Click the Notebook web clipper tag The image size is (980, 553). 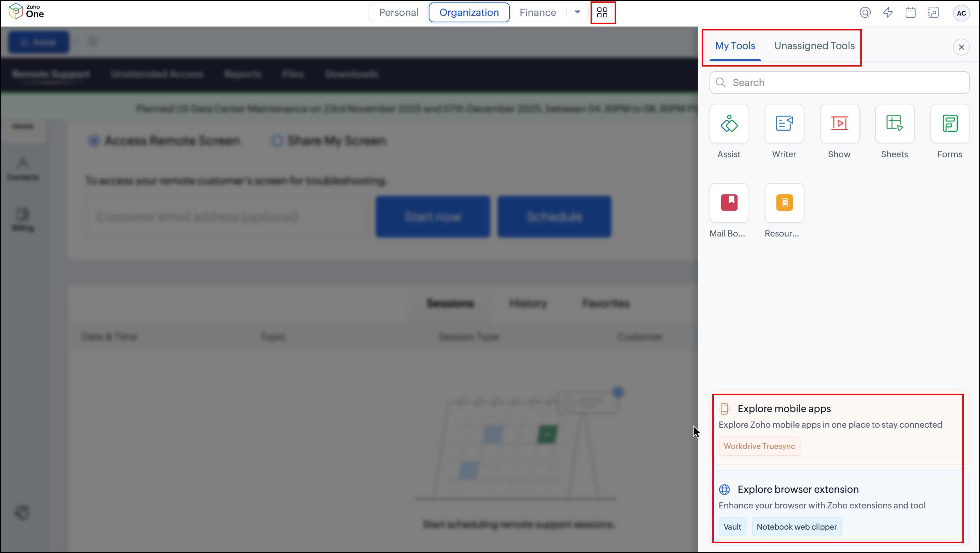[x=796, y=527]
